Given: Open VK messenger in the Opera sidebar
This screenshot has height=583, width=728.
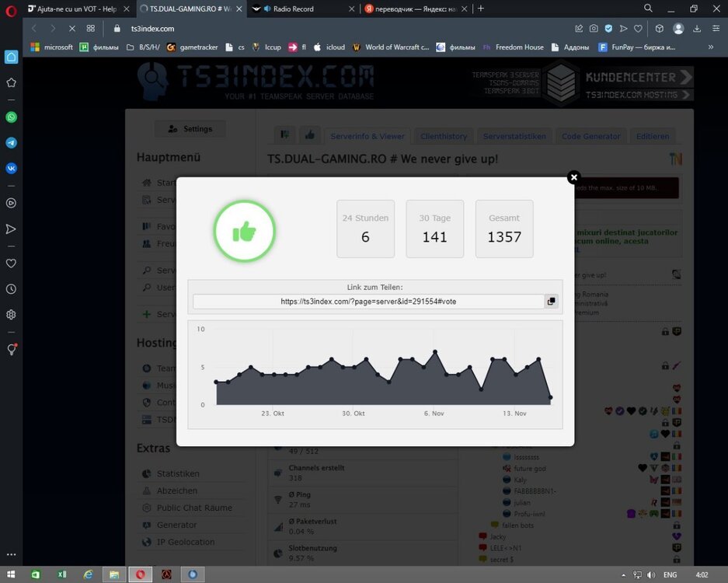Looking at the screenshot, I should click(12, 168).
